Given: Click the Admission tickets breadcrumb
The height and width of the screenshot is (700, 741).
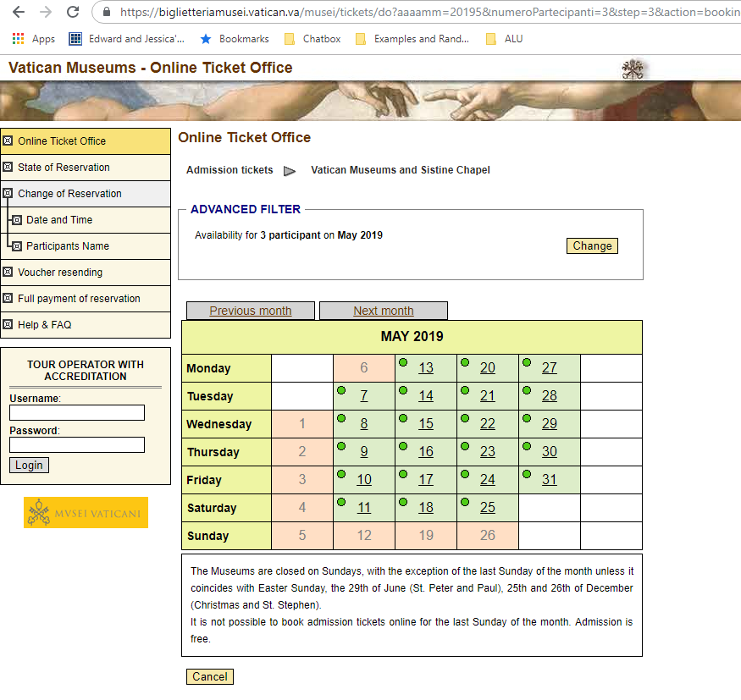Looking at the screenshot, I should [229, 170].
